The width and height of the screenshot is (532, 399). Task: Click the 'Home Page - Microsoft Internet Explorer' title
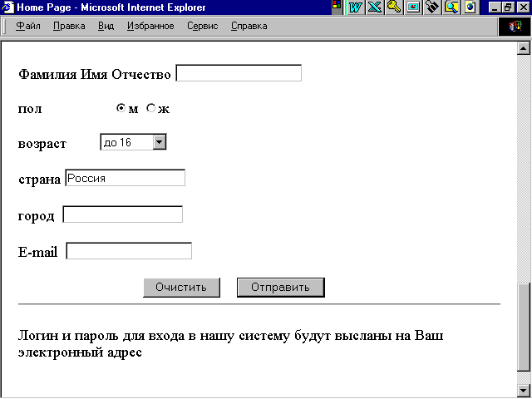click(x=111, y=7)
